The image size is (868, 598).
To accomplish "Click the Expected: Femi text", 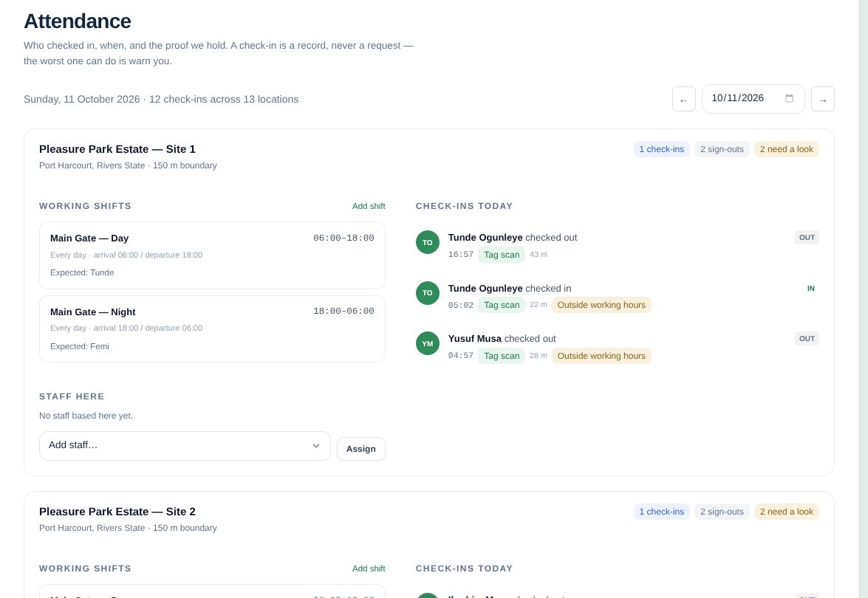I will pos(80,346).
